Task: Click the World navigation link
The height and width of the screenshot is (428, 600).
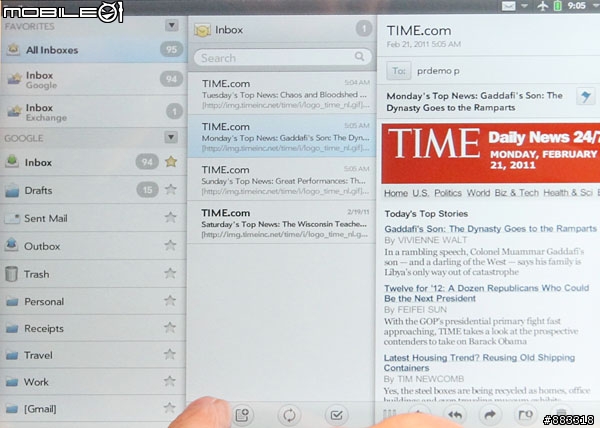Action: click(478, 193)
